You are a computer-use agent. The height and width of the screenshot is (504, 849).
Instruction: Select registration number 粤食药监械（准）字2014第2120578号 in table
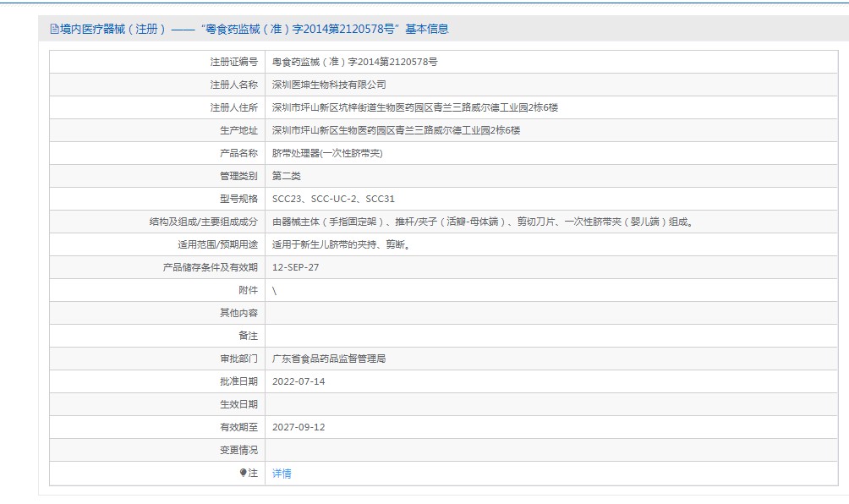(x=354, y=63)
